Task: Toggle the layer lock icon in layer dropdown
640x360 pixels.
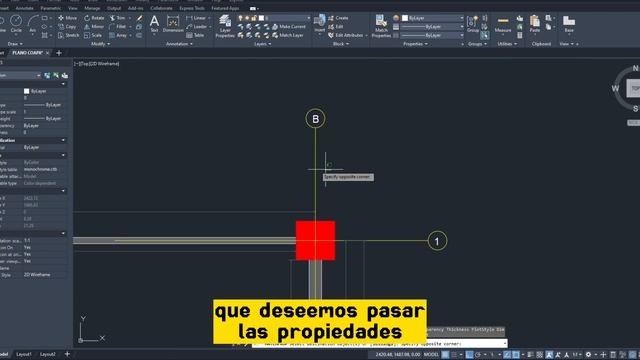Action: pos(254,18)
